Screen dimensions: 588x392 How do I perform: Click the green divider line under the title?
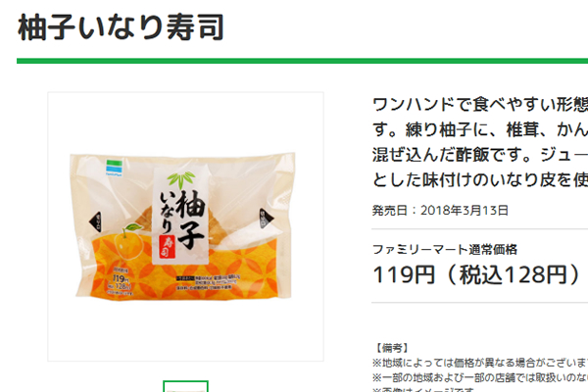tap(302, 61)
